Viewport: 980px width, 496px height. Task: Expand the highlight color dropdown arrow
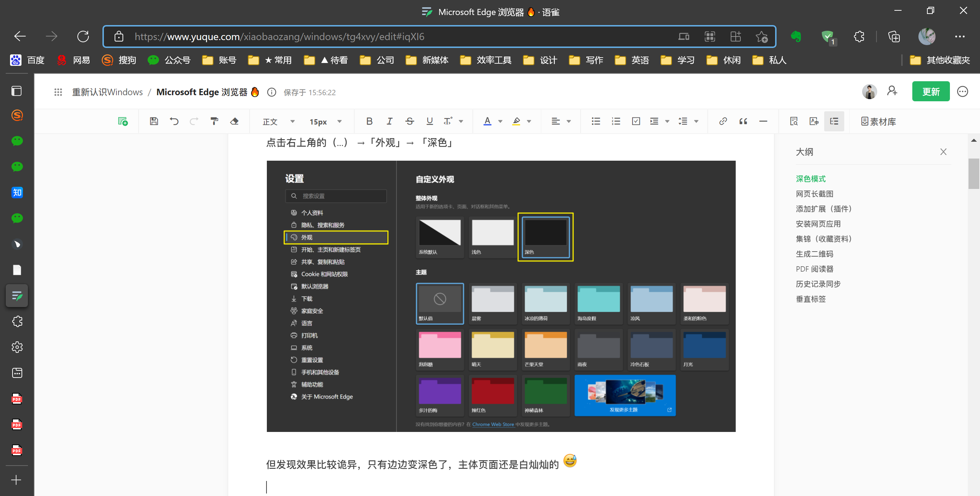(529, 122)
